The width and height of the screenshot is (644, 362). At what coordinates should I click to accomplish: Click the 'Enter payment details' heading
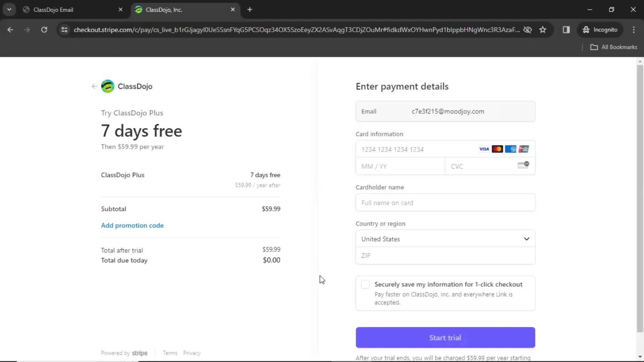point(402,86)
